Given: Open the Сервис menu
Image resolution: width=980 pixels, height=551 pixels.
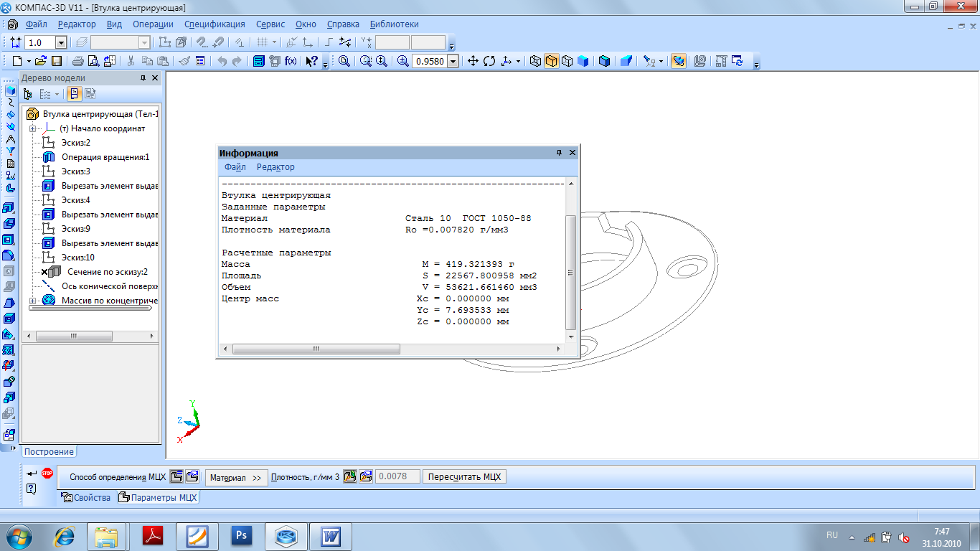Looking at the screenshot, I should (270, 24).
